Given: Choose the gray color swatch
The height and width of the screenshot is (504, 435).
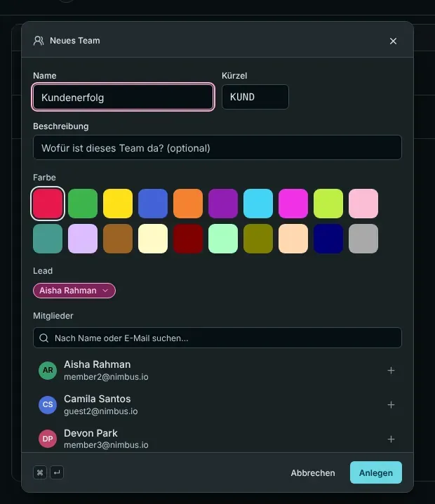Looking at the screenshot, I should coord(363,239).
